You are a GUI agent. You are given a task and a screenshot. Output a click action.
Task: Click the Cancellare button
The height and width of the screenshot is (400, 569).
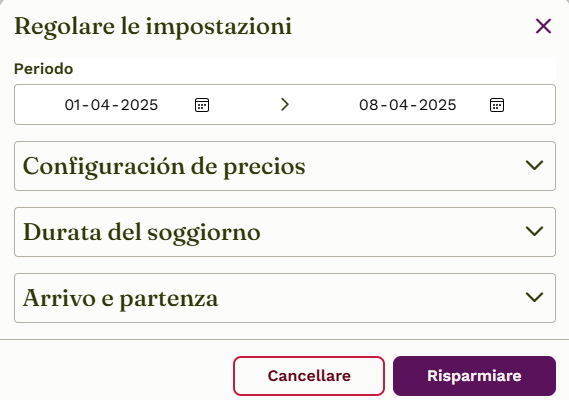coord(309,376)
